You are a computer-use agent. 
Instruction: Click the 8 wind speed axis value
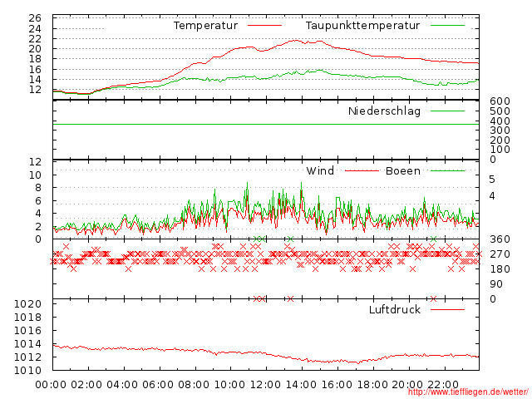[38, 188]
